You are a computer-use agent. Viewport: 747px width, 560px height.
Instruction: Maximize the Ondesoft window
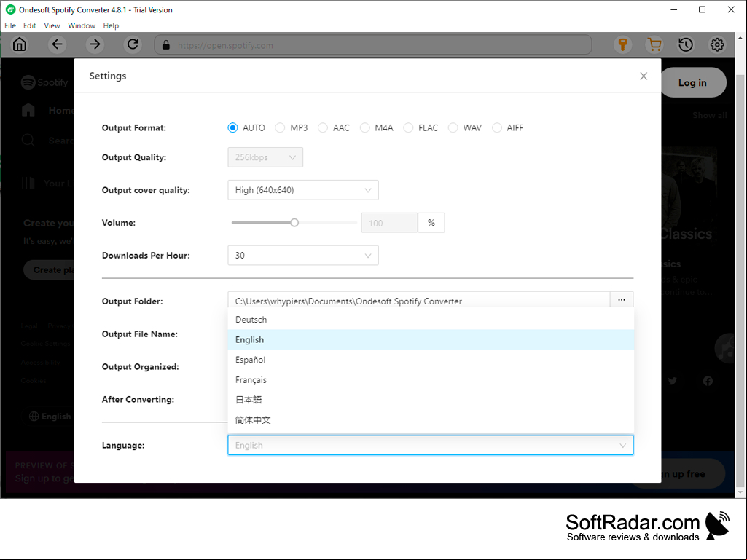(703, 9)
